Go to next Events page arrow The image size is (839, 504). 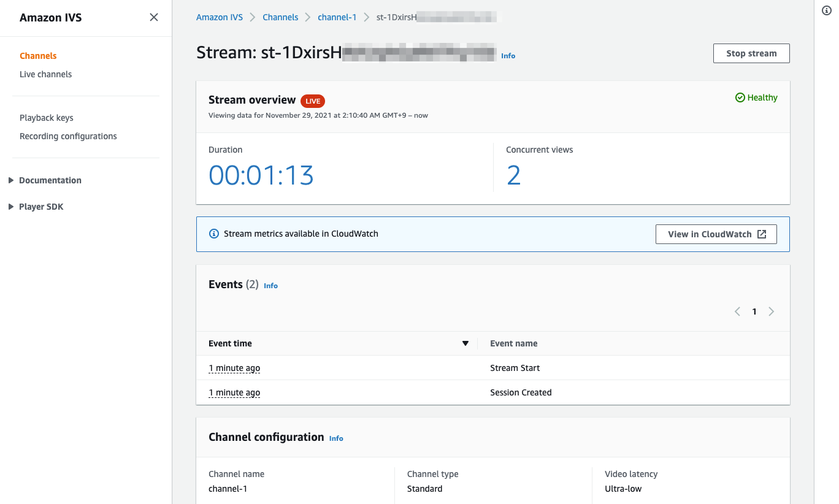click(x=772, y=311)
